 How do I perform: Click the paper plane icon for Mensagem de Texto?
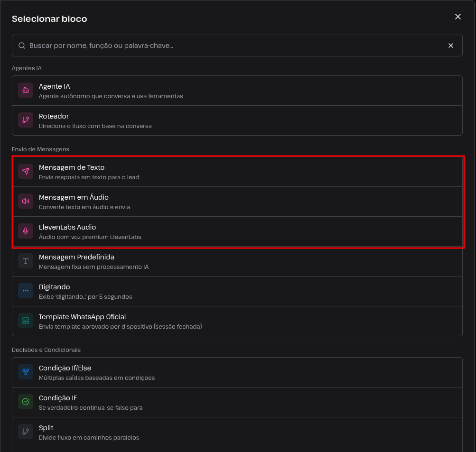[x=26, y=171]
